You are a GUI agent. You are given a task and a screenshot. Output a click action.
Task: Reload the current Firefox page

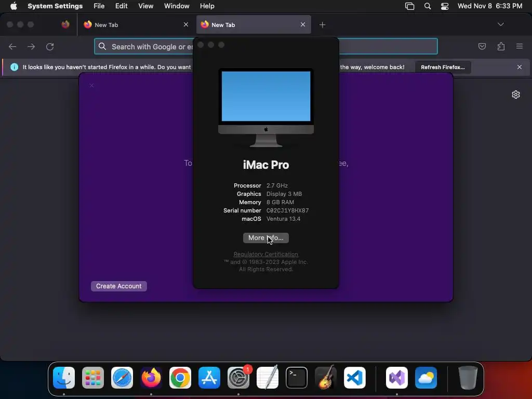click(x=50, y=46)
